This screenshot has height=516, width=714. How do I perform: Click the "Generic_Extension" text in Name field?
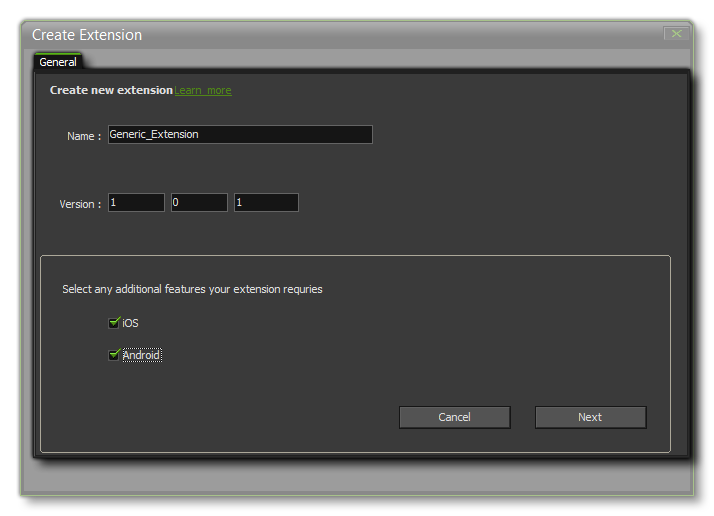point(154,135)
